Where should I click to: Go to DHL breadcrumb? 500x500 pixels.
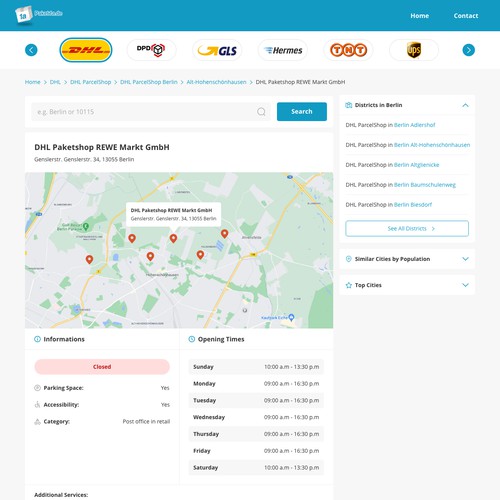(55, 82)
